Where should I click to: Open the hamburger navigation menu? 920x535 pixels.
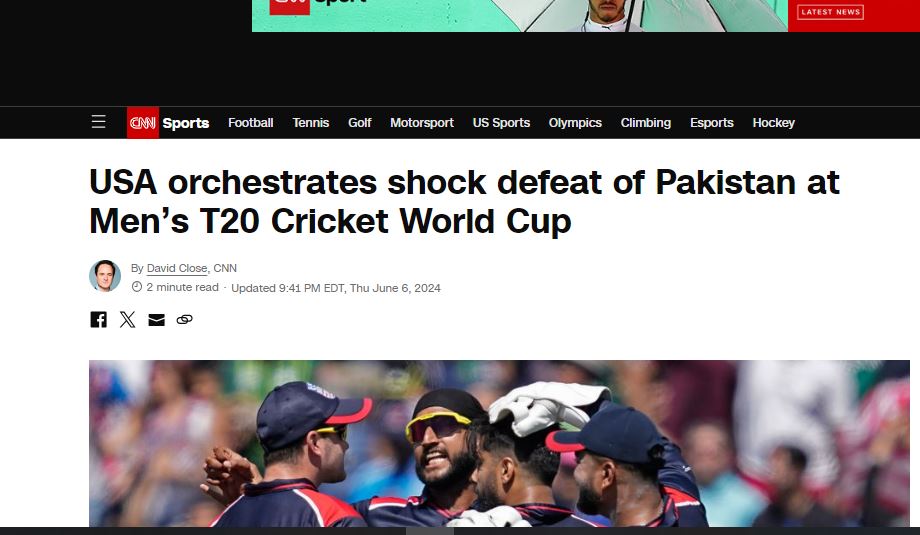point(99,122)
